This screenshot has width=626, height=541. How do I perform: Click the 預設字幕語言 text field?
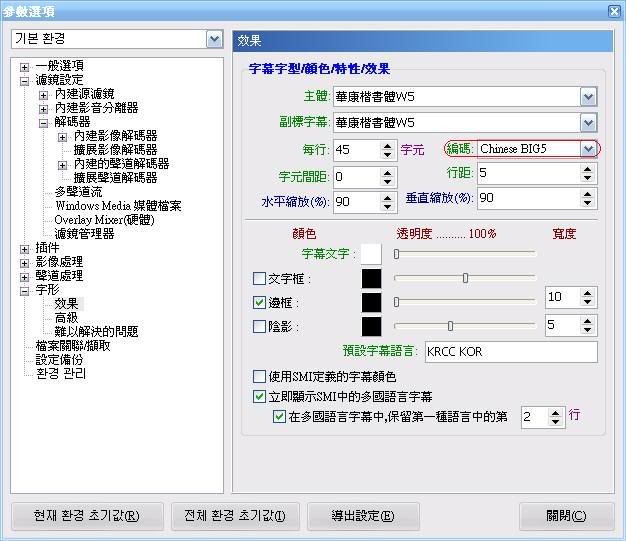point(510,352)
